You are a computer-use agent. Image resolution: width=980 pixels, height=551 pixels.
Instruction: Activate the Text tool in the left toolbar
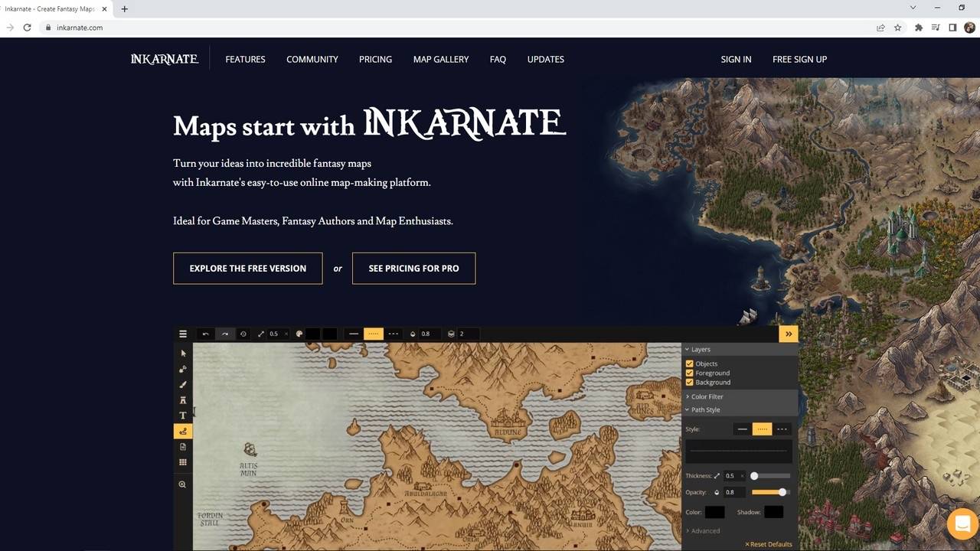pos(183,416)
